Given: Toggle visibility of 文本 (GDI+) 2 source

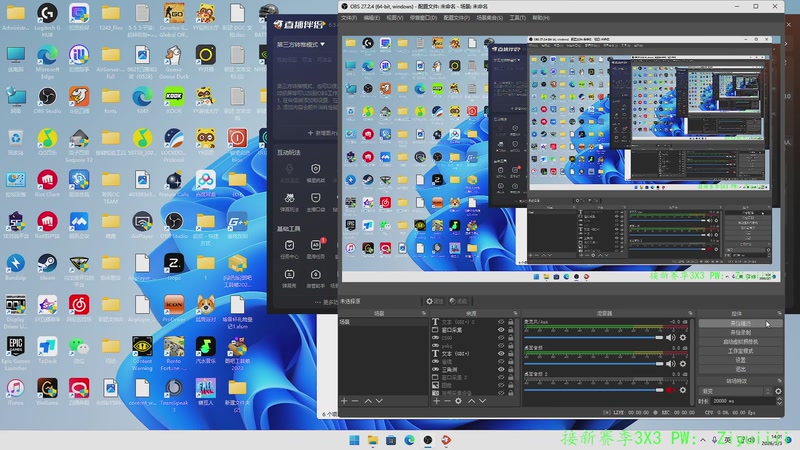Looking at the screenshot, I should point(501,322).
